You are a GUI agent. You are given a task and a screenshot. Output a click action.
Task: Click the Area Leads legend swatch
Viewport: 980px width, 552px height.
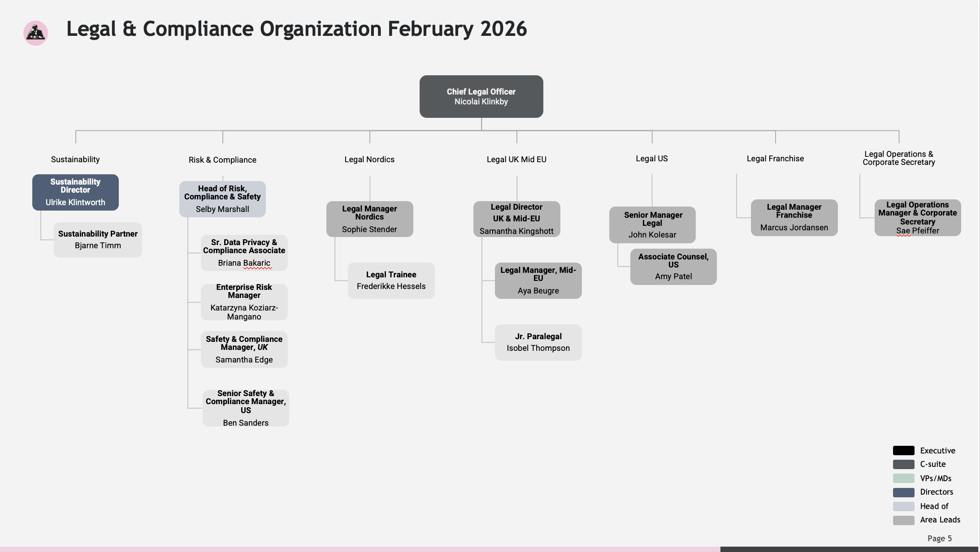click(903, 520)
